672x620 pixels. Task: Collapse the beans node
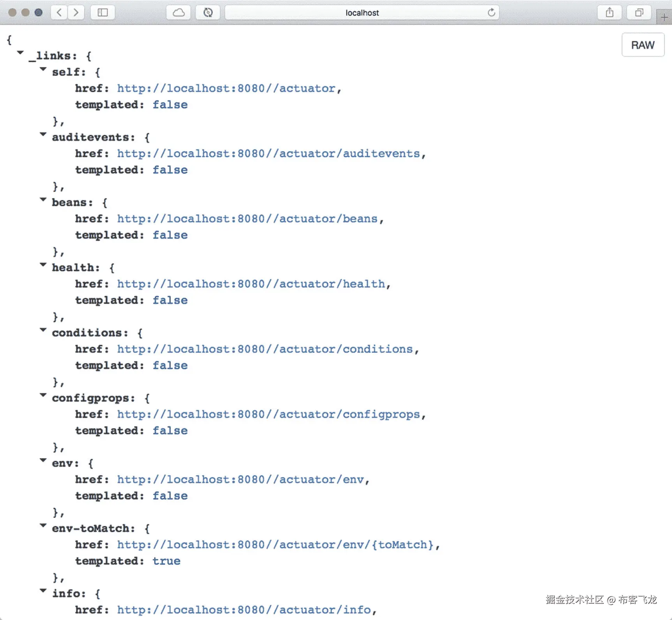[43, 199]
